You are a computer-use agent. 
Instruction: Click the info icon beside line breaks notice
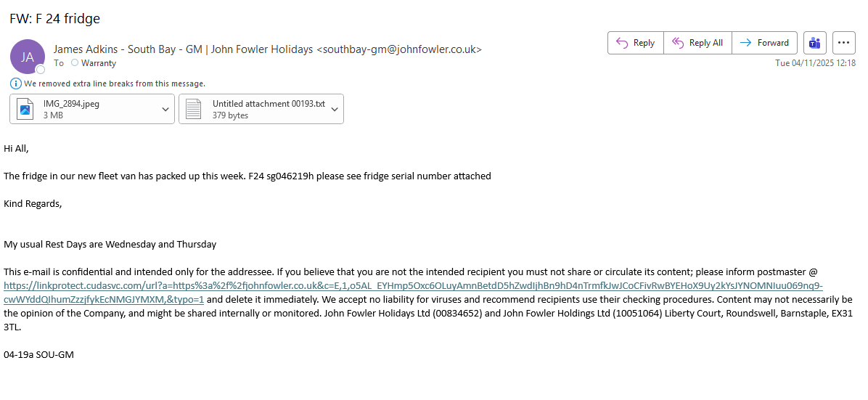(x=15, y=83)
